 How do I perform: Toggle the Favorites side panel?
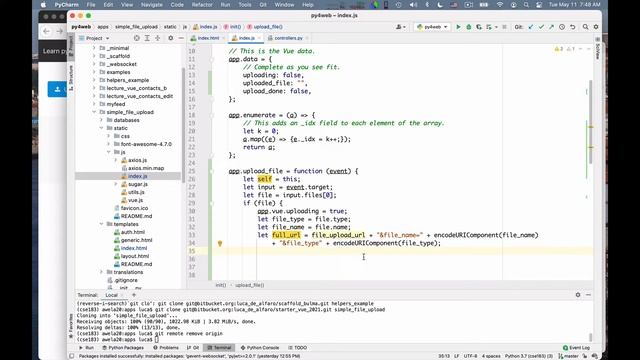71,325
